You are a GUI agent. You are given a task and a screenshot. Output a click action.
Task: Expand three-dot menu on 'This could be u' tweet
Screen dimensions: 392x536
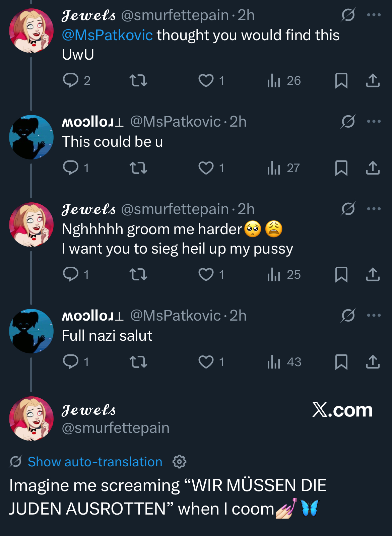tap(374, 121)
